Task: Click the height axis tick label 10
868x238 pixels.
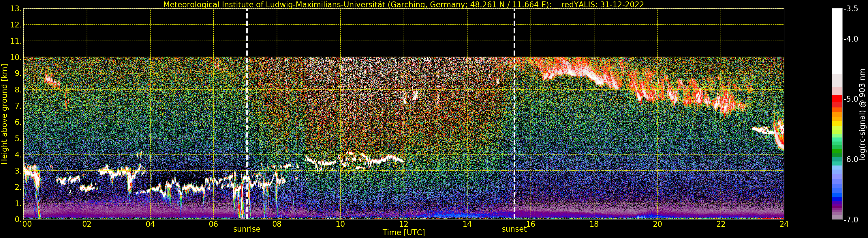Action: pyautogui.click(x=16, y=57)
